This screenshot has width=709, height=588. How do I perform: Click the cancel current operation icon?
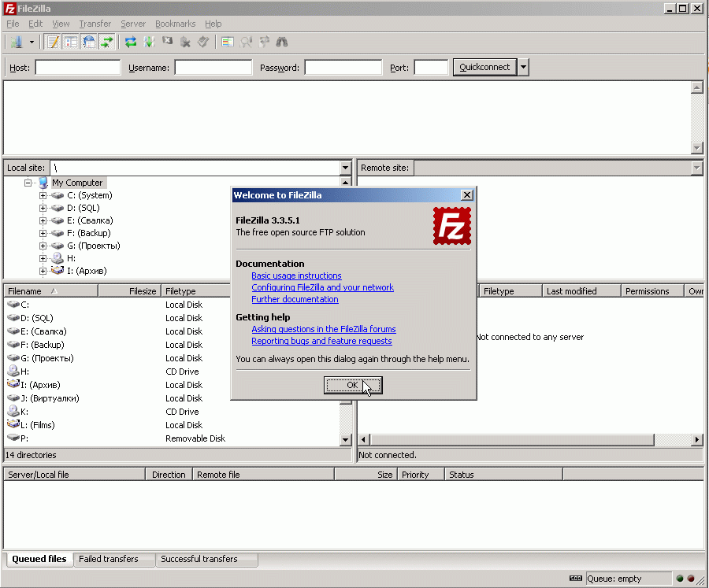(167, 42)
